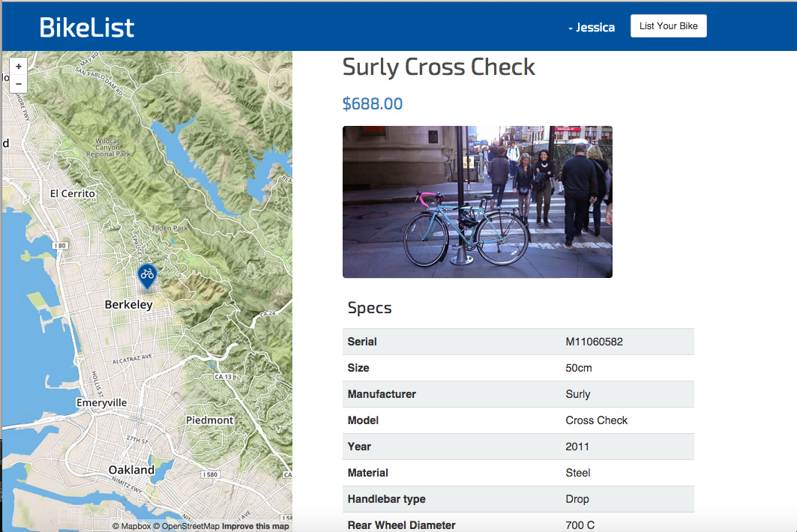
Task: Select the Manufacturer row showing Surly
Action: [518, 394]
